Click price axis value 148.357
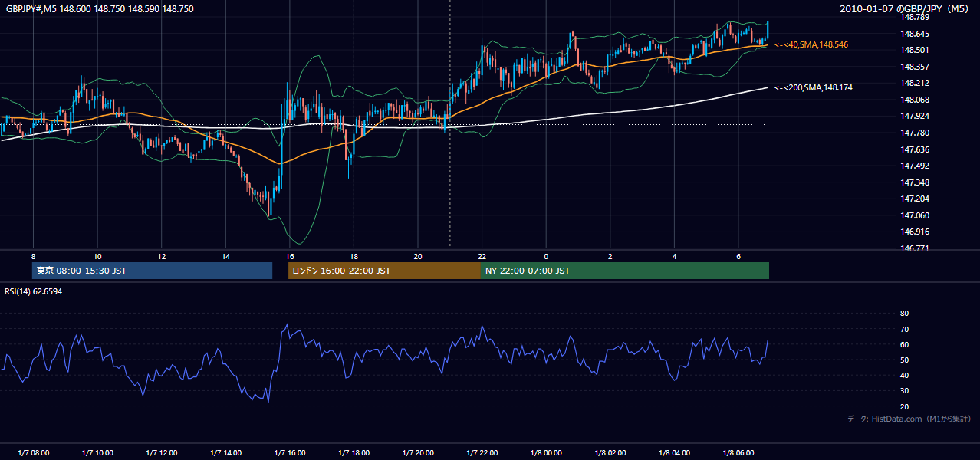 914,67
